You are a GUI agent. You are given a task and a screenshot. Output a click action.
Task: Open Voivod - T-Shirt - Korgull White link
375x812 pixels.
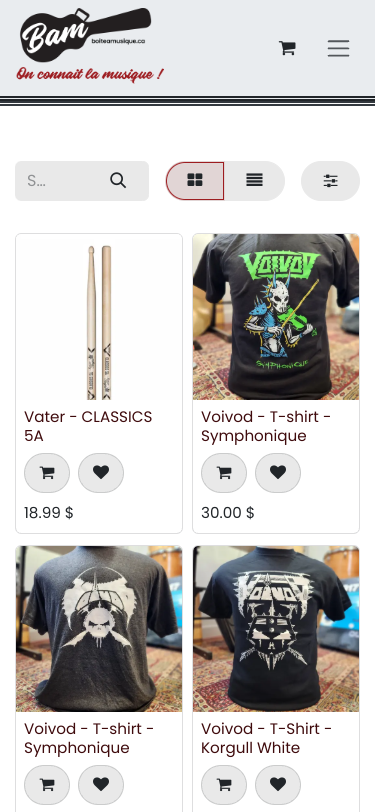click(x=266, y=738)
